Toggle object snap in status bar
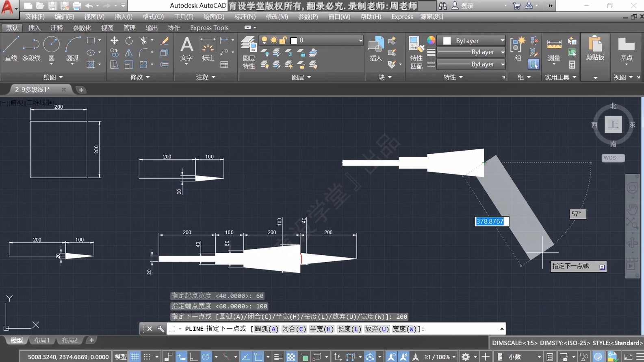The height and width of the screenshot is (362, 644). click(x=258, y=357)
